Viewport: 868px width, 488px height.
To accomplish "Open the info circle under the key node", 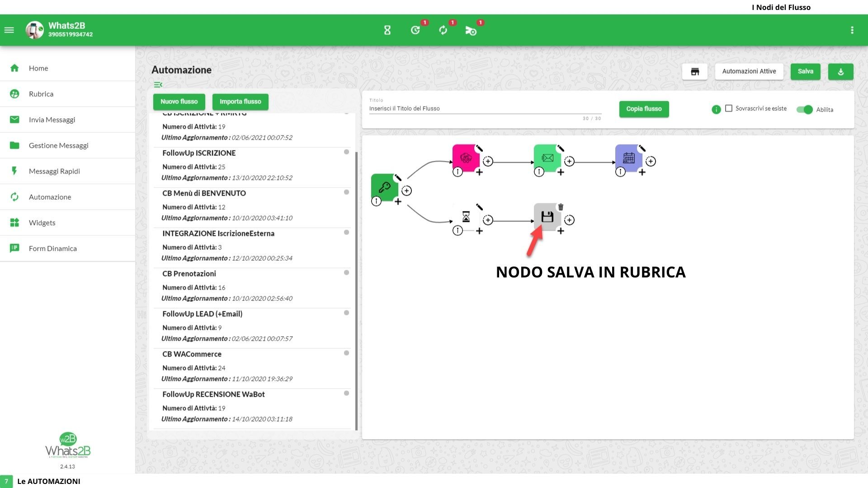I will click(376, 201).
